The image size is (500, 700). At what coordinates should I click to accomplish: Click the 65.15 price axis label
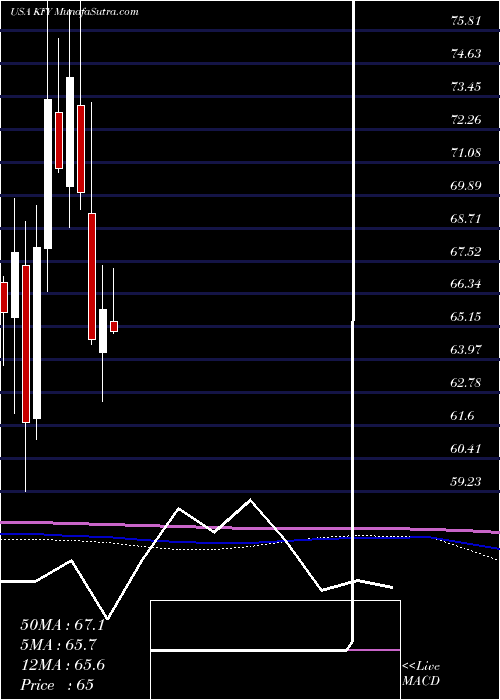click(x=466, y=317)
